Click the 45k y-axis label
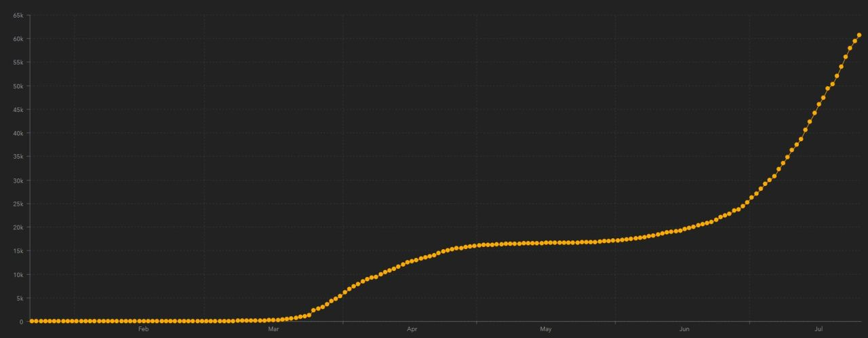This screenshot has height=338, width=868. click(18, 110)
